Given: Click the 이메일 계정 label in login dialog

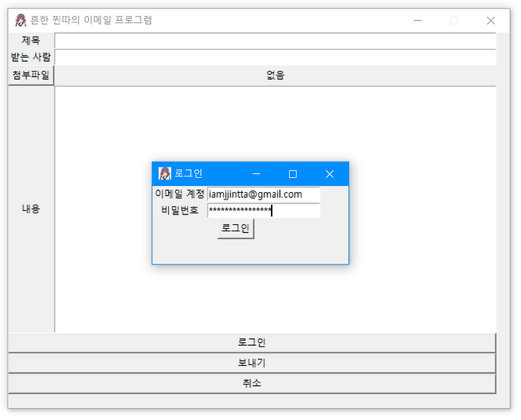Looking at the screenshot, I should [x=179, y=194].
